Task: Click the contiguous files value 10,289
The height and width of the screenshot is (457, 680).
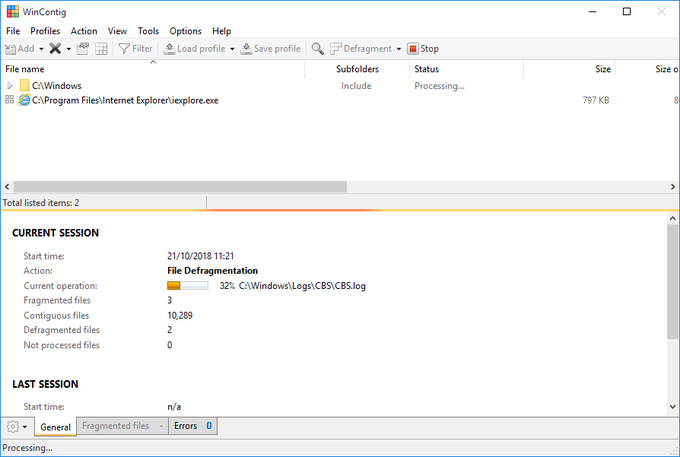Action: click(180, 316)
